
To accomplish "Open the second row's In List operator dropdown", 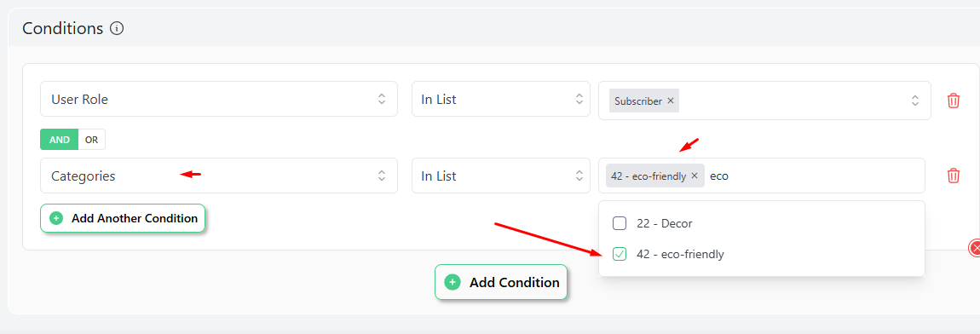I will 500,176.
